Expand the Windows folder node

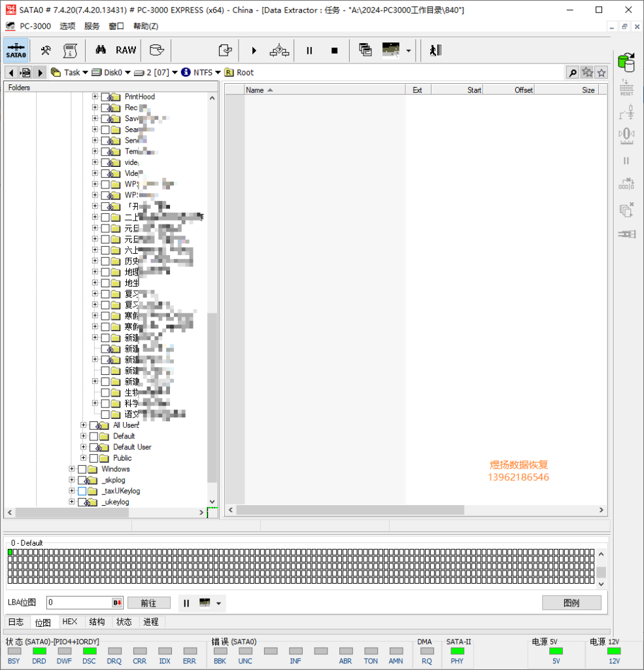(72, 469)
